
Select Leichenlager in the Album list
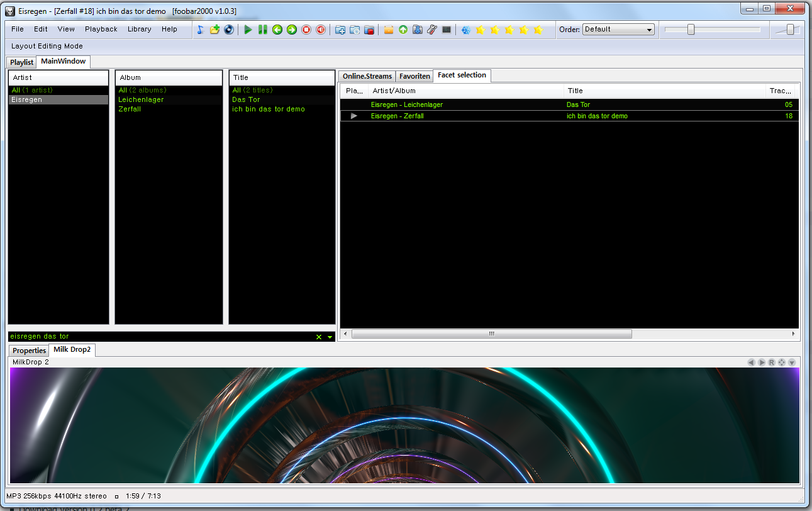[x=169, y=99]
